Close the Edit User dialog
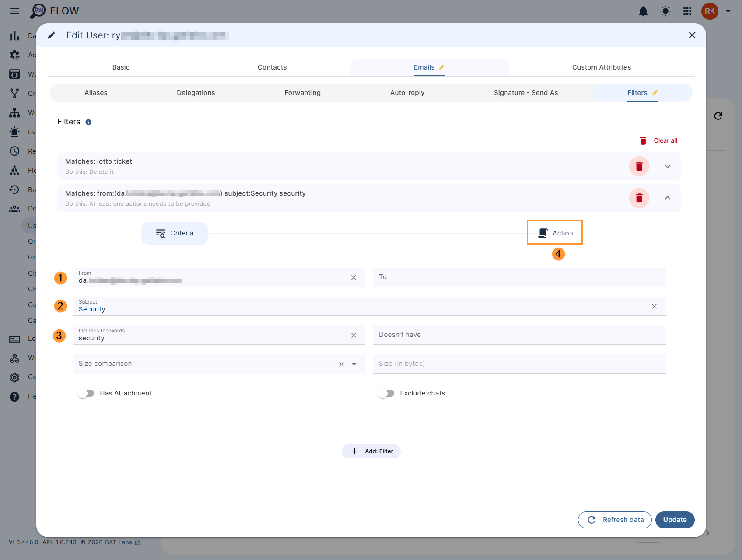The height and width of the screenshot is (560, 742). pyautogui.click(x=692, y=35)
